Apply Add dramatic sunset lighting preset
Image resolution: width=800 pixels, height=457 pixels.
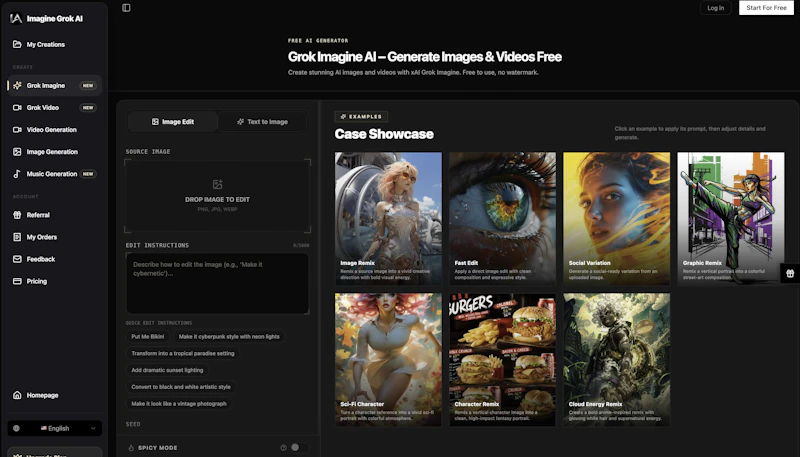(167, 370)
